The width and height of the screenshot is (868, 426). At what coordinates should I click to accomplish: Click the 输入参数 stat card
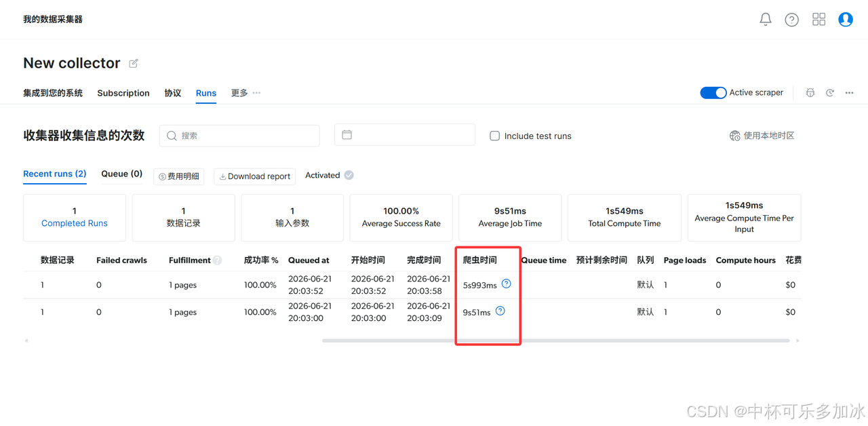pos(292,218)
